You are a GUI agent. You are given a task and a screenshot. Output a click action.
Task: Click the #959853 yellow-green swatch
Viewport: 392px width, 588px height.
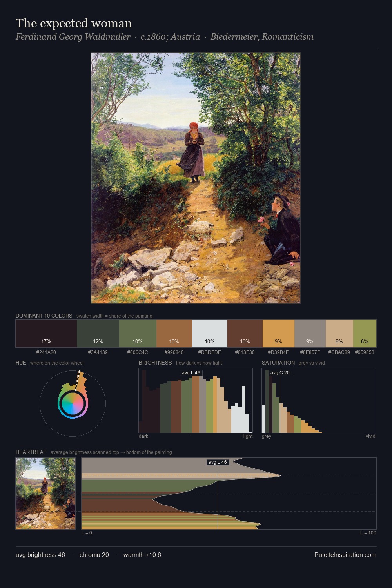click(365, 334)
